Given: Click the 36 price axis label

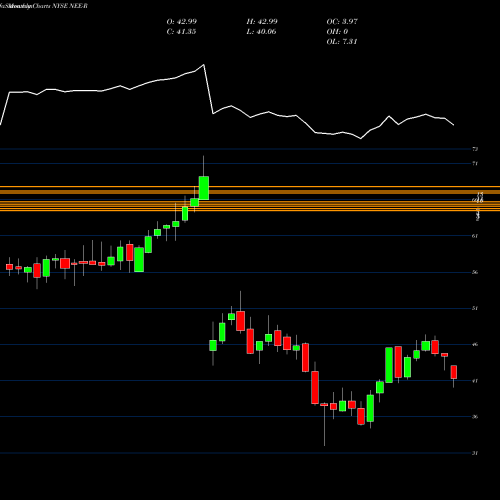Looking at the screenshot, I should click(475, 417).
